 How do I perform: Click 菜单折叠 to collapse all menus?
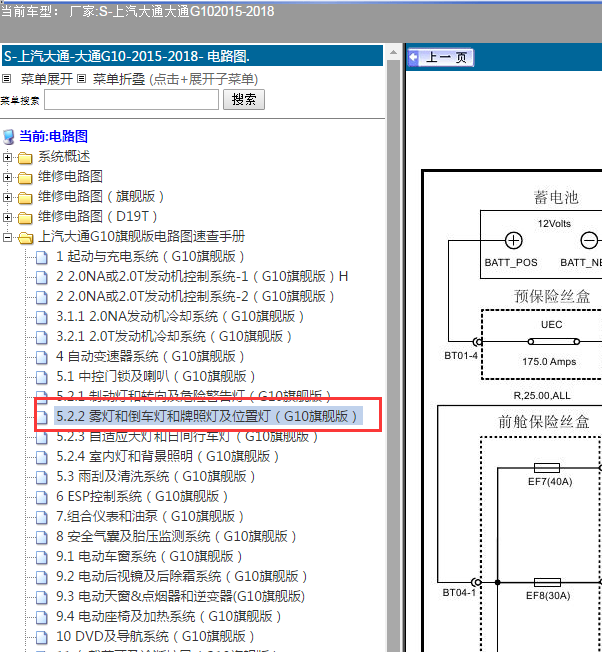coord(118,79)
